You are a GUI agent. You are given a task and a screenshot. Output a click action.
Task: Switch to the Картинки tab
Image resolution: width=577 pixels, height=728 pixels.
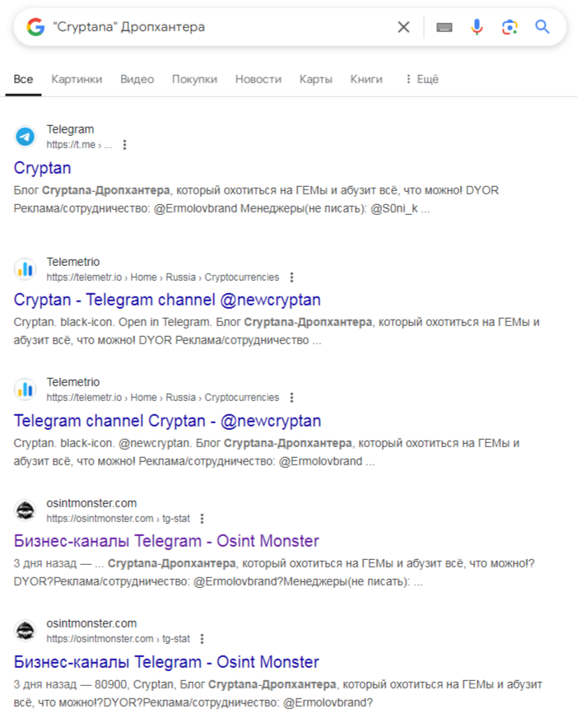point(77,79)
